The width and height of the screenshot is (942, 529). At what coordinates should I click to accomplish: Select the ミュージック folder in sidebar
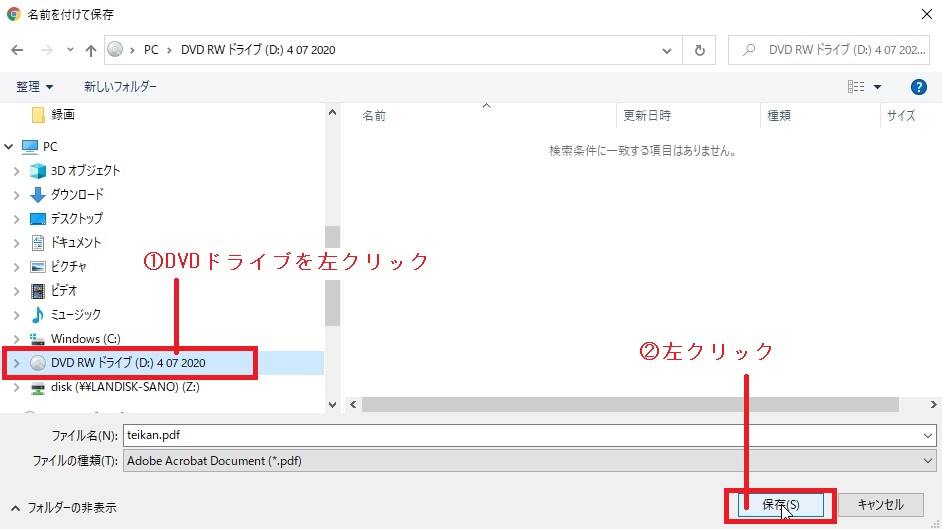[75, 314]
